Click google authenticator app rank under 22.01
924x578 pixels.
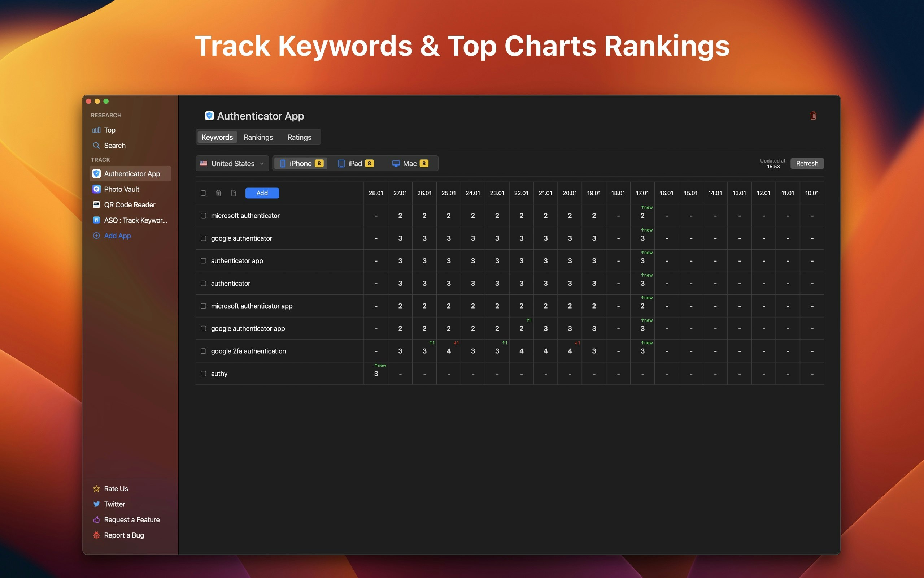(521, 328)
